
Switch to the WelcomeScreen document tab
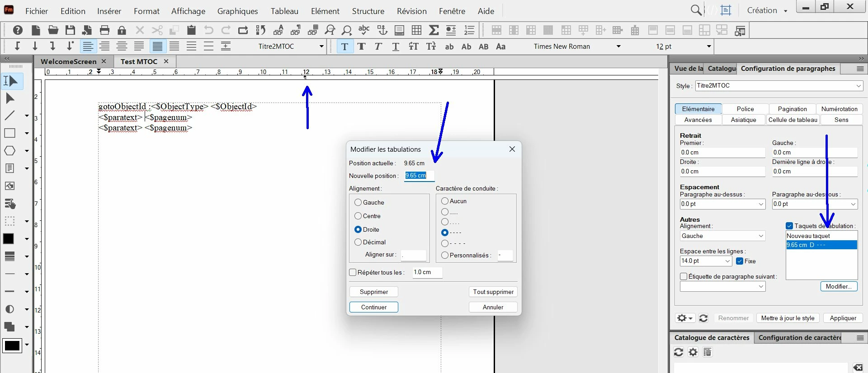click(69, 61)
